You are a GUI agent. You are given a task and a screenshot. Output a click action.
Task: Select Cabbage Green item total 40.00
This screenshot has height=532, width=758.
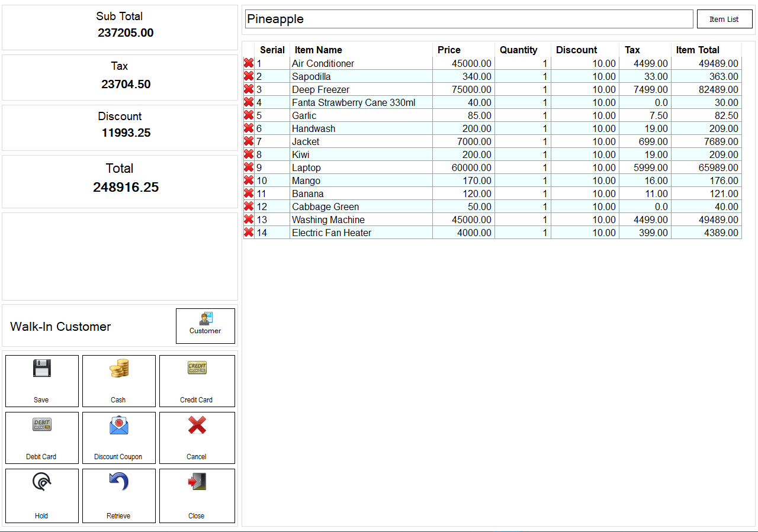point(706,207)
